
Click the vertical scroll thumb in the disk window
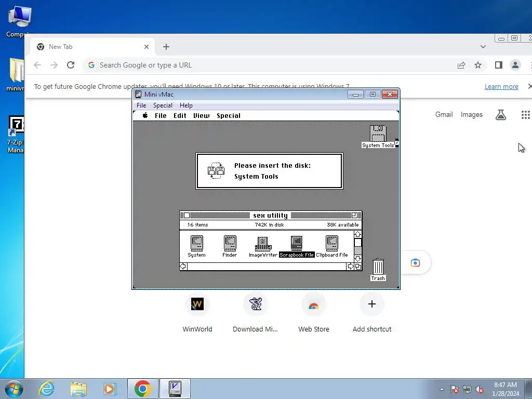[x=357, y=242]
